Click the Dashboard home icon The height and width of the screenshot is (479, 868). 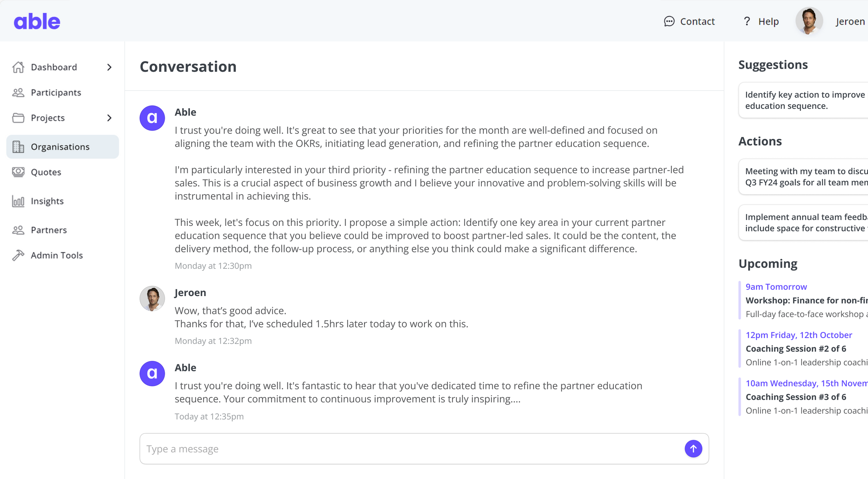(x=18, y=67)
